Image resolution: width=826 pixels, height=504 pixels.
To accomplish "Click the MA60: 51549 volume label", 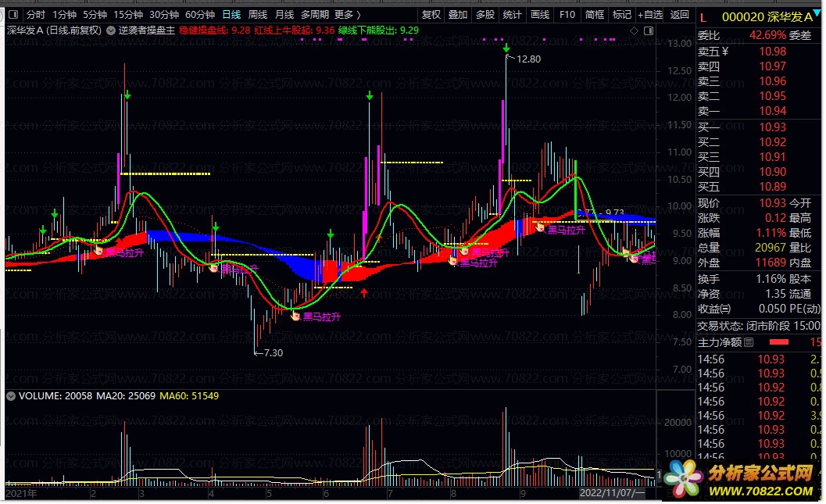I will (x=189, y=396).
